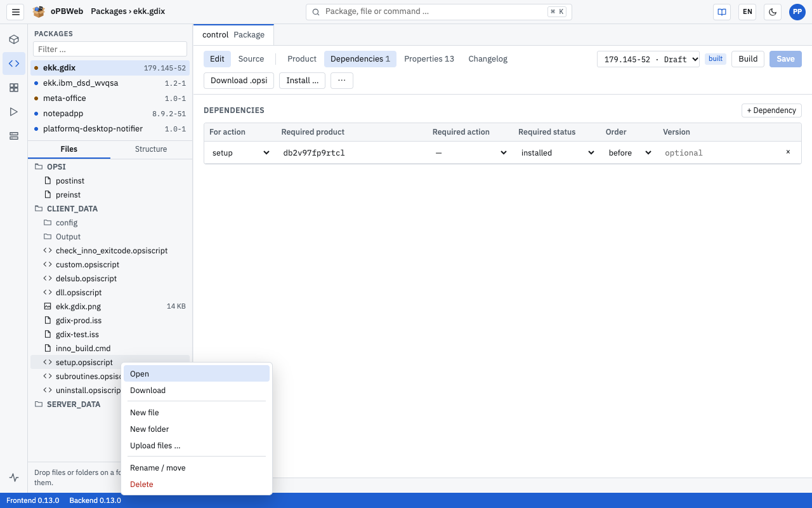Open the hamburger navigation menu
The width and height of the screenshot is (812, 508).
[16, 11]
